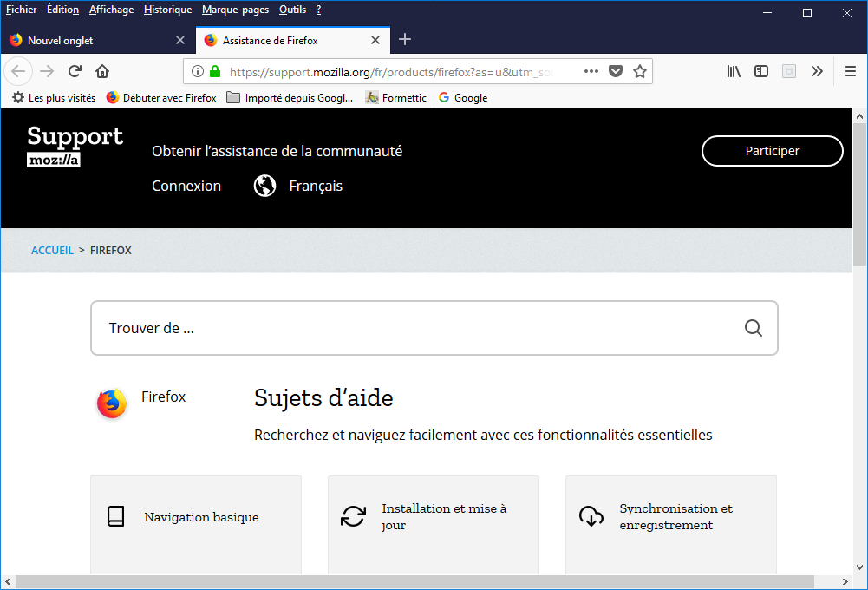This screenshot has width=868, height=590.
Task: Click the sync arrows icon for Installation
Action: tap(353, 516)
